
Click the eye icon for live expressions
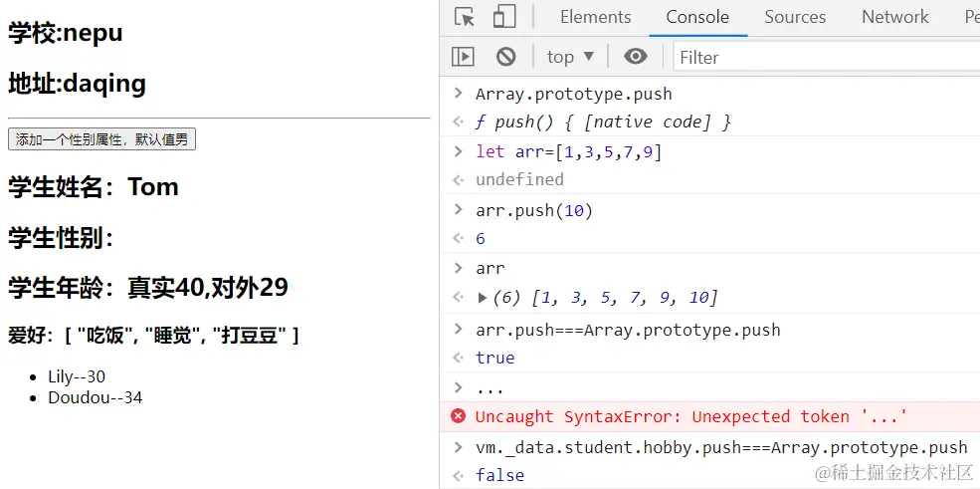(635, 57)
